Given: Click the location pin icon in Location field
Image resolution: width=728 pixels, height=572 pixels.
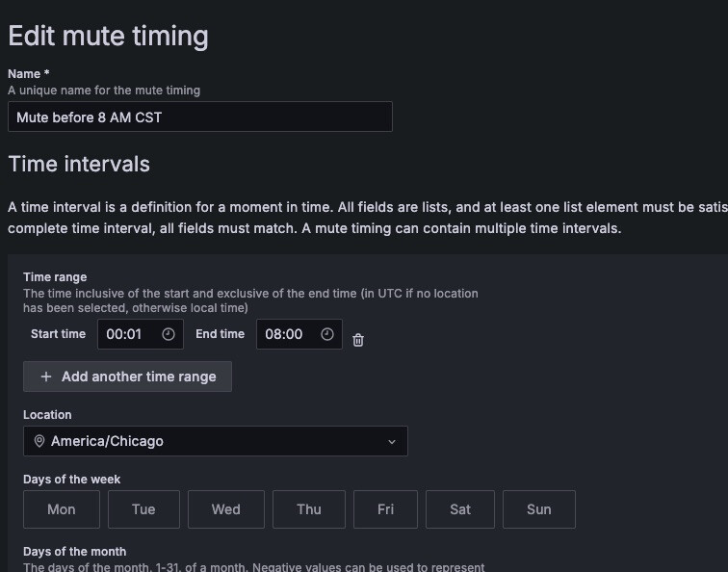Looking at the screenshot, I should point(39,441).
